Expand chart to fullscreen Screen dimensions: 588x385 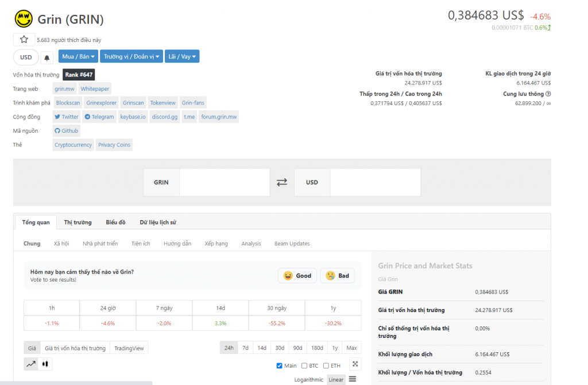tap(355, 364)
